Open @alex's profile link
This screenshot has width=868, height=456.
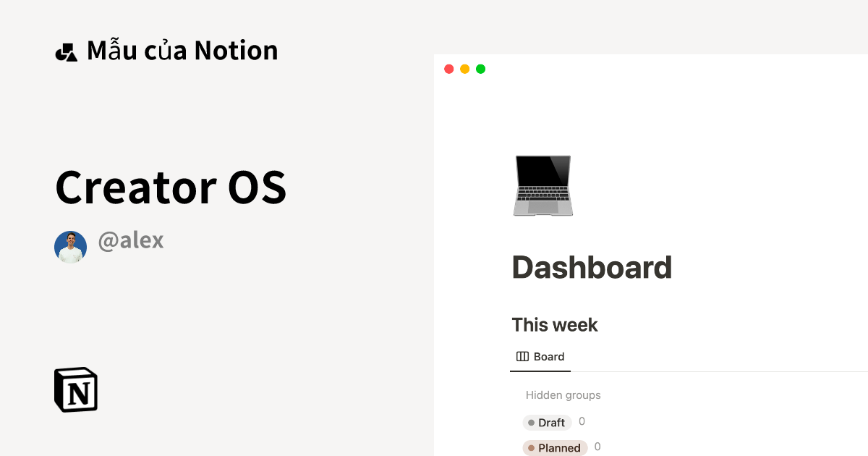[x=130, y=240]
